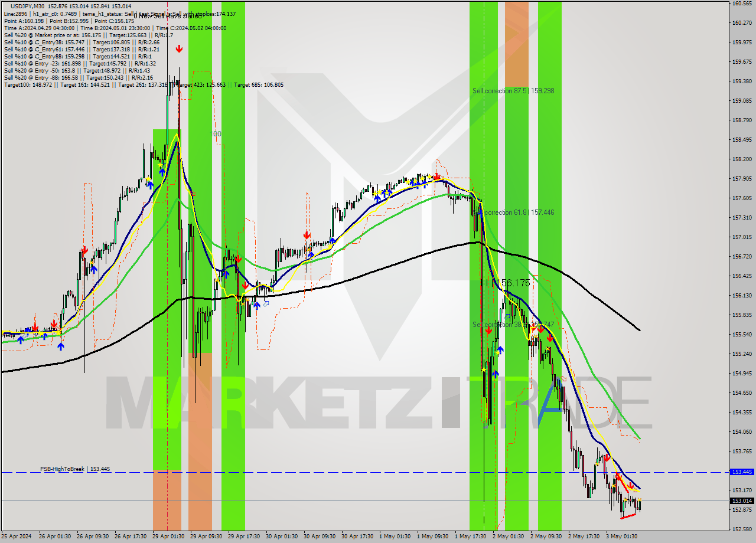Viewport: 756px width, 543px height.
Task: Click the '1 May 01:30' time axis label
Action: 395,537
